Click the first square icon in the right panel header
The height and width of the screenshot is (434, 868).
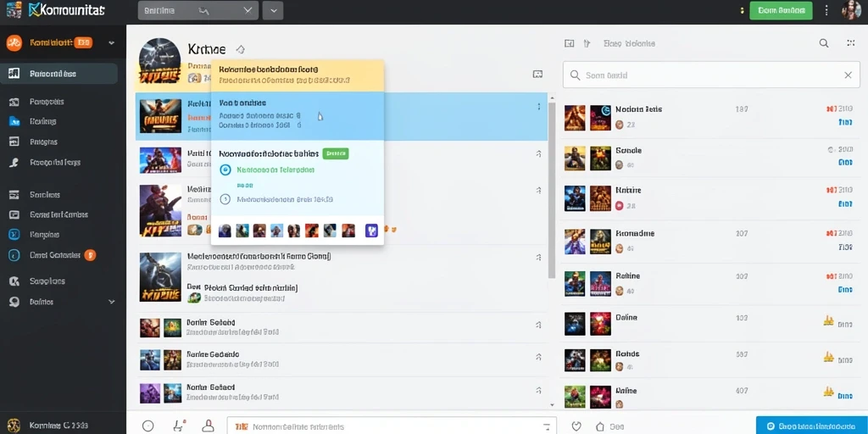(x=569, y=43)
